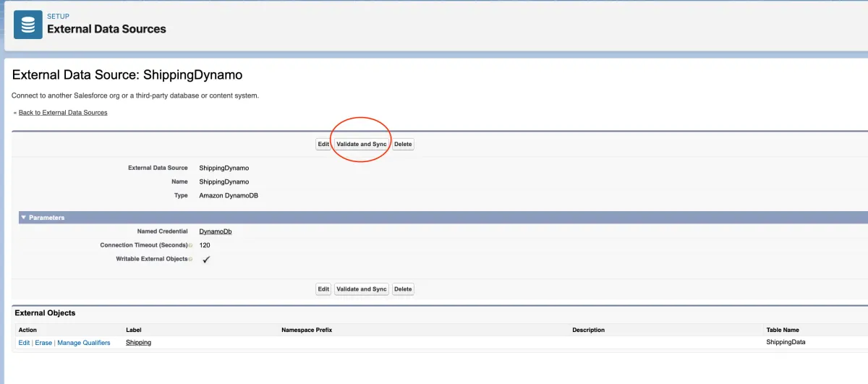Click the Action column header
This screenshot has width=868, height=384.
tap(27, 330)
